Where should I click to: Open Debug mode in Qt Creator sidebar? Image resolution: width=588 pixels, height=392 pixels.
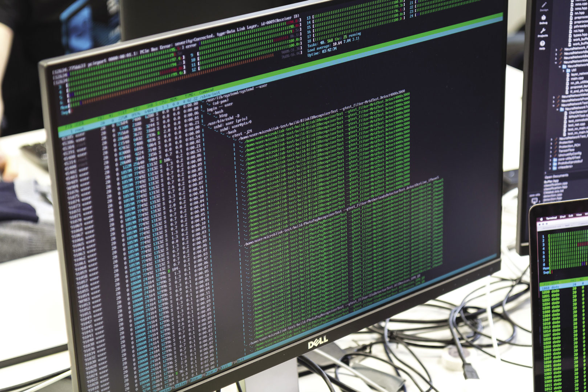pyautogui.click(x=543, y=20)
